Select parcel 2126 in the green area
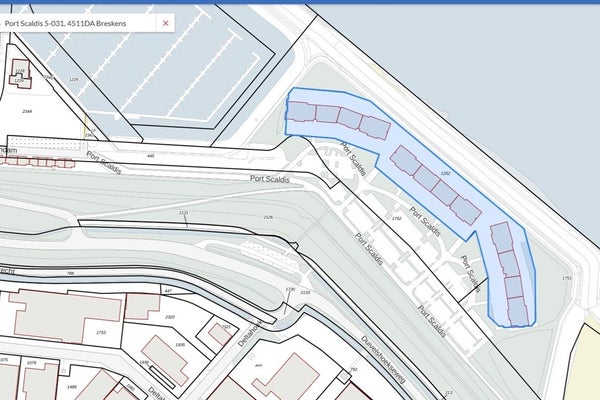 point(267,217)
